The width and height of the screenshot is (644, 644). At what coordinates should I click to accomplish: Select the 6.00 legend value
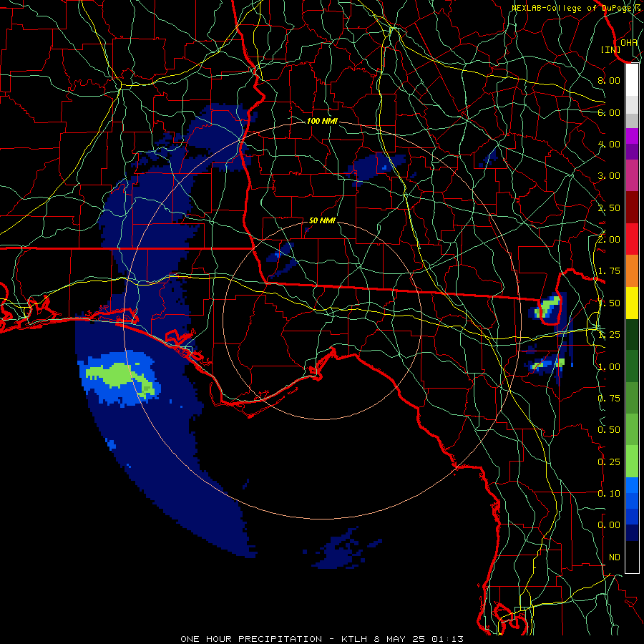[x=609, y=112]
